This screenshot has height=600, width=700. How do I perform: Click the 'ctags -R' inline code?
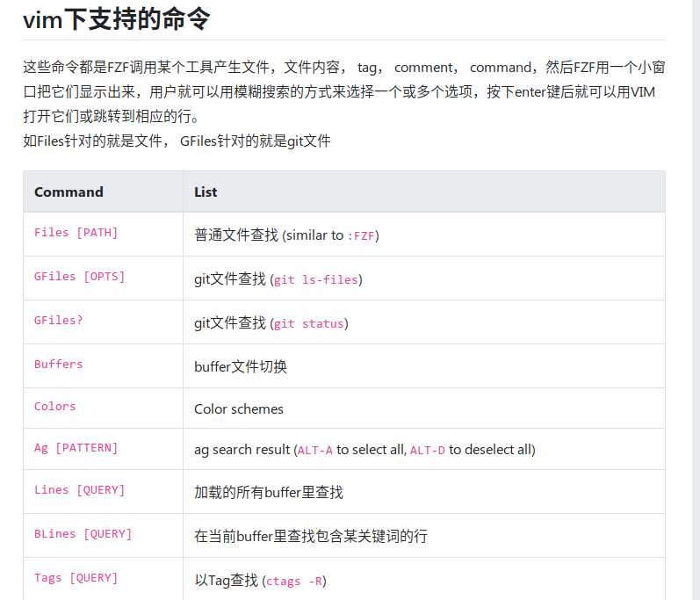[294, 582]
